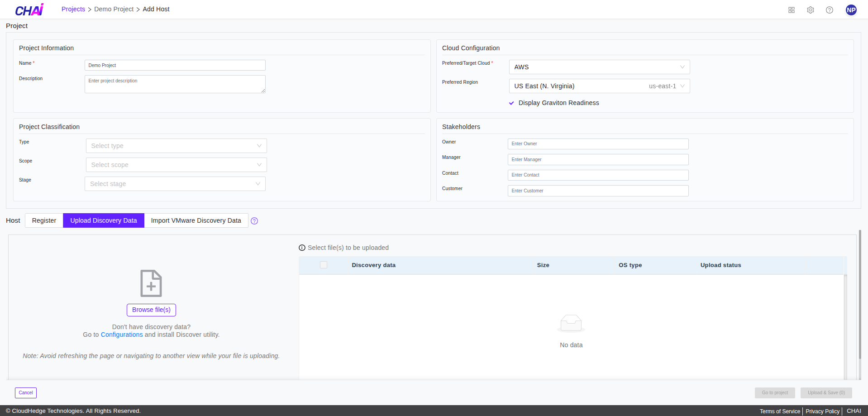Open the Preferred/Target Cloud AWS dropdown
This screenshot has height=416, width=868.
pyautogui.click(x=599, y=67)
